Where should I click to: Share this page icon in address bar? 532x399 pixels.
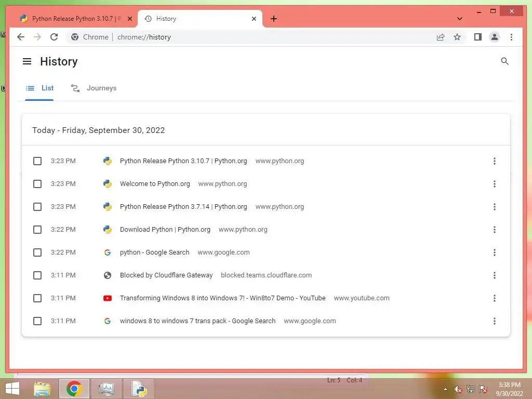coord(441,37)
